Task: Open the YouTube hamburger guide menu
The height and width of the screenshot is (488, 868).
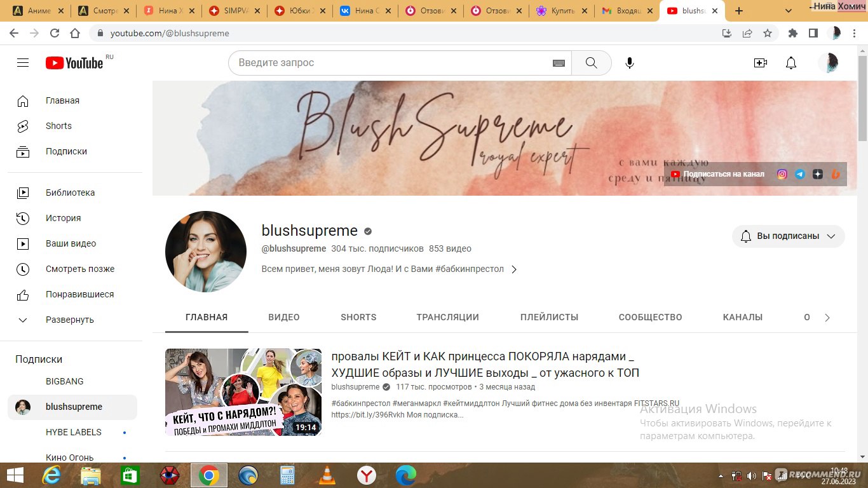Action: pyautogui.click(x=23, y=63)
